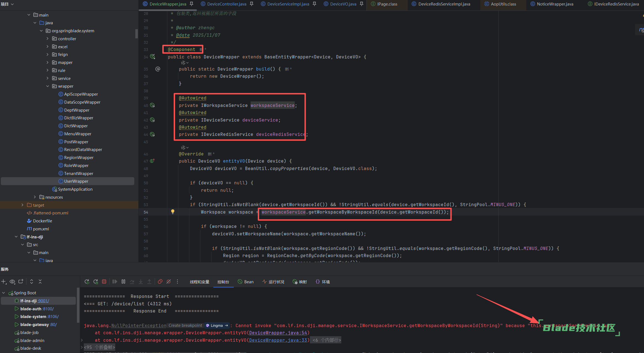Click the Create breakpoint inline hint

[185, 325]
